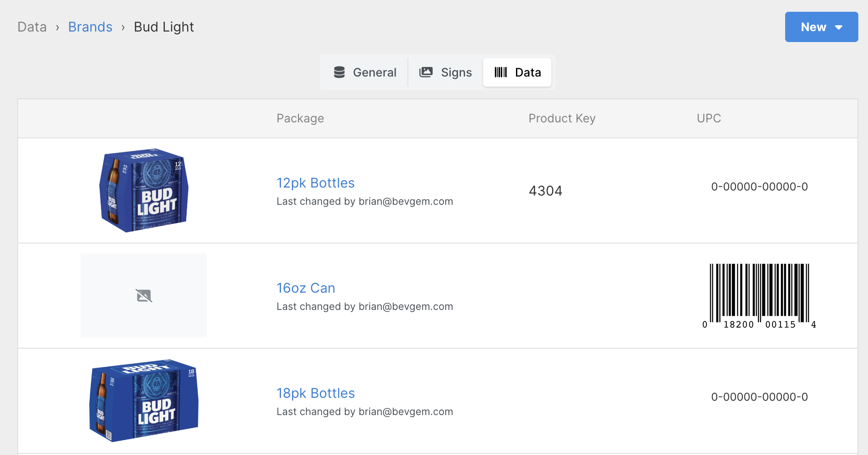868x455 pixels.
Task: Click the 18pk Bottles product thumbnail
Action: click(x=144, y=400)
